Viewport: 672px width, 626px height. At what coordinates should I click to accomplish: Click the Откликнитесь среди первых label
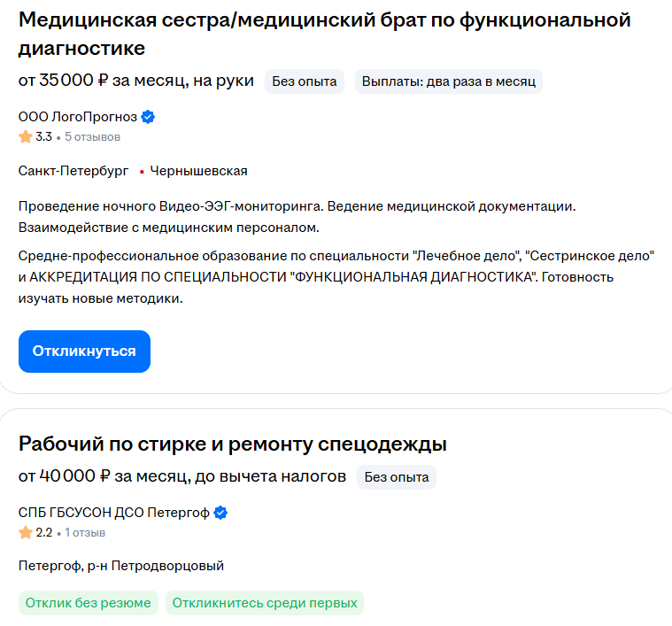click(x=265, y=603)
